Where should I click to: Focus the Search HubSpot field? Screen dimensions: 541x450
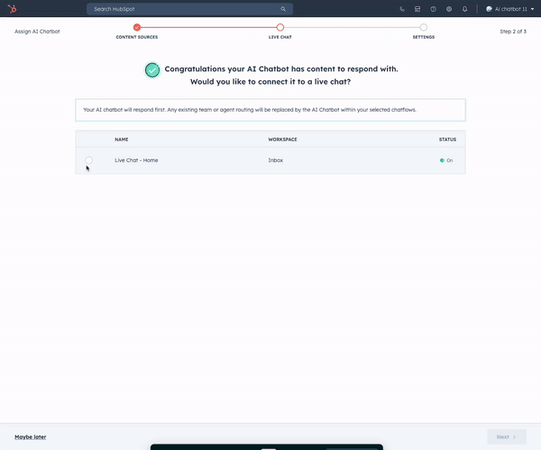click(x=190, y=9)
